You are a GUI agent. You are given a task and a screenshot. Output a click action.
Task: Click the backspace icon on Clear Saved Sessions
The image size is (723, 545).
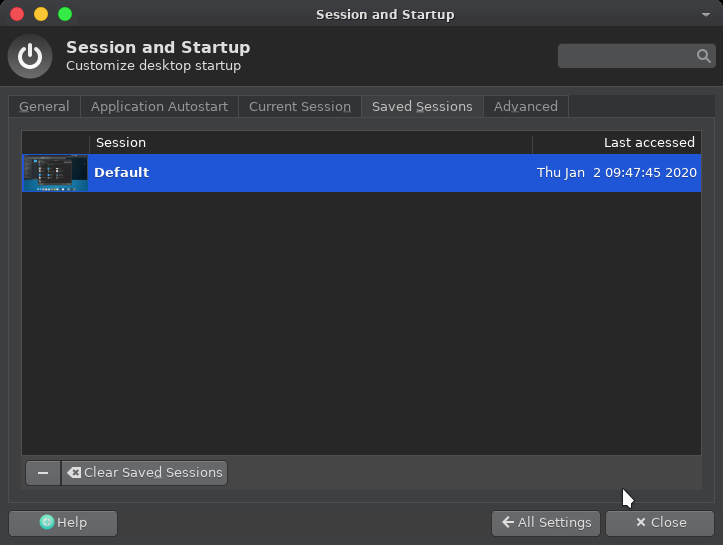click(74, 473)
